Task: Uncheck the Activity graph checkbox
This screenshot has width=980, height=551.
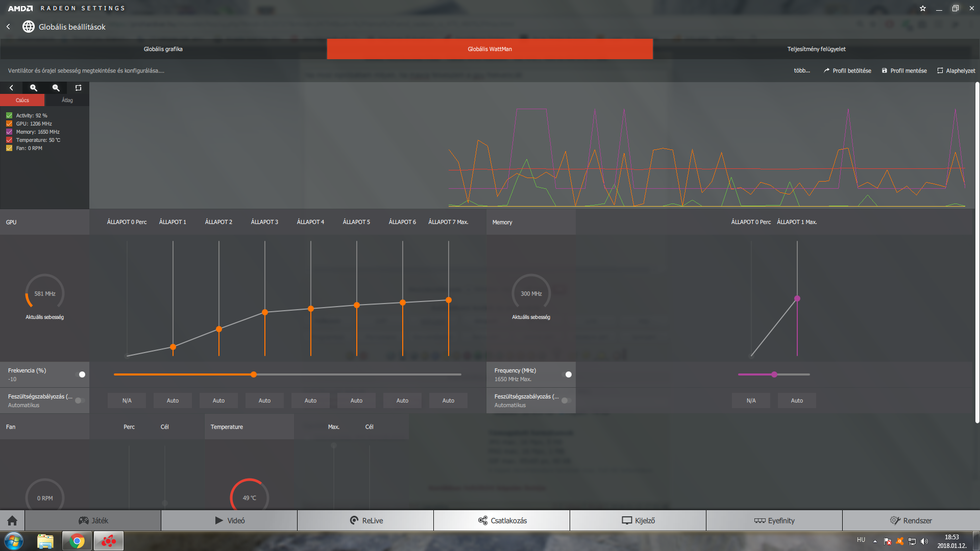Action: [x=9, y=115]
